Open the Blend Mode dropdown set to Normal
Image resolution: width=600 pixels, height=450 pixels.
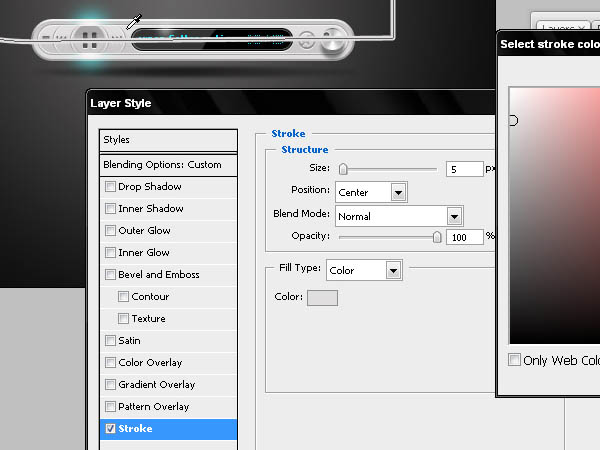(x=399, y=216)
